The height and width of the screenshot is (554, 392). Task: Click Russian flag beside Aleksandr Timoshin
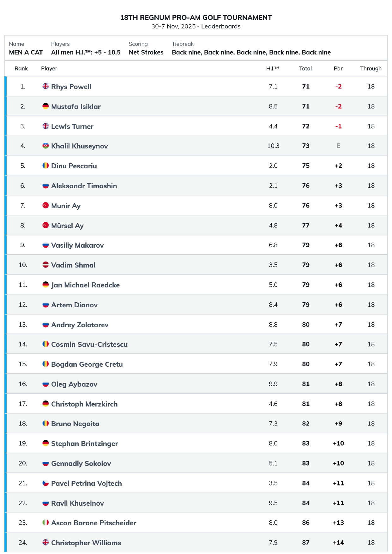45,185
